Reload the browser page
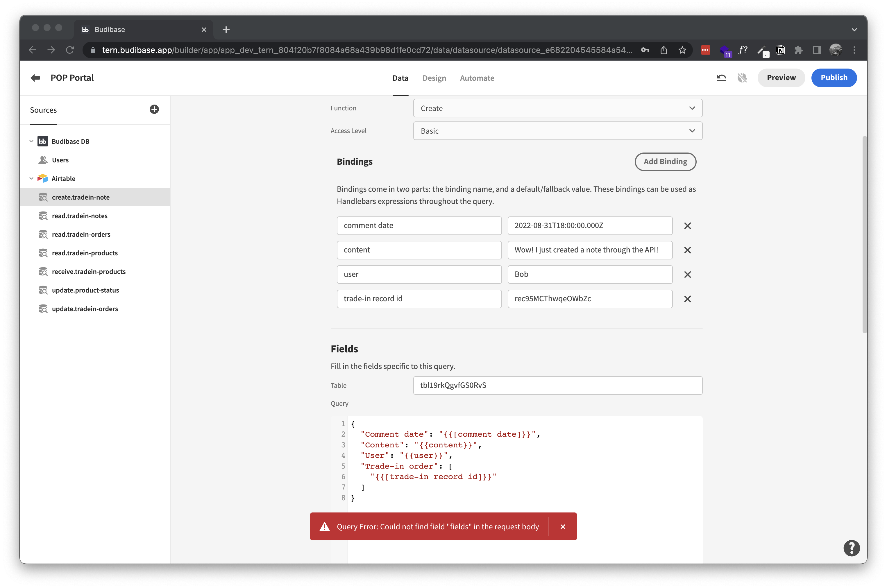Screen dimensions: 887x588 70,50
